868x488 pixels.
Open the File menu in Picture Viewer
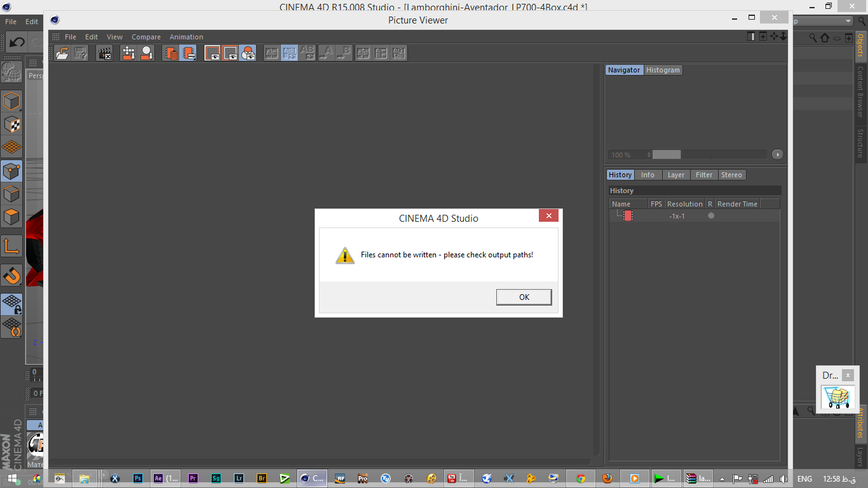71,37
